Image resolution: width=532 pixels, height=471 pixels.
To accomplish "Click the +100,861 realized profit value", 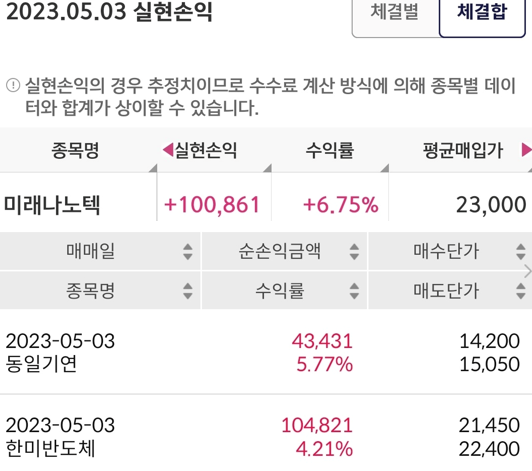I will coord(212,205).
